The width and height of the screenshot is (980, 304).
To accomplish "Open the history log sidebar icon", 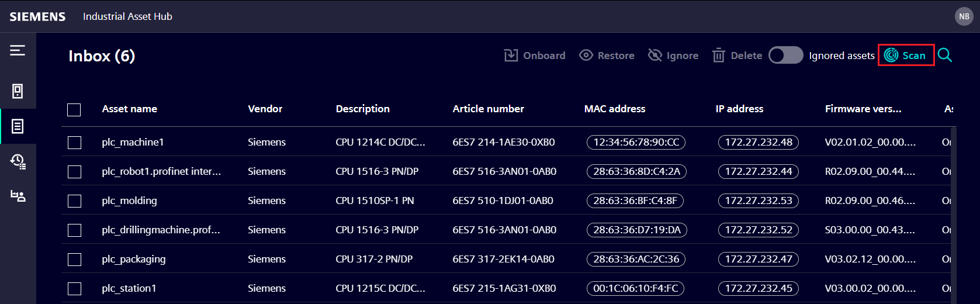I will pyautogui.click(x=18, y=161).
